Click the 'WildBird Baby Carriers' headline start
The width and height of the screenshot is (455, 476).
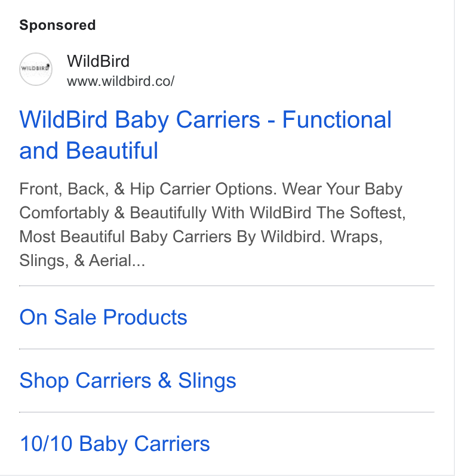(140, 120)
